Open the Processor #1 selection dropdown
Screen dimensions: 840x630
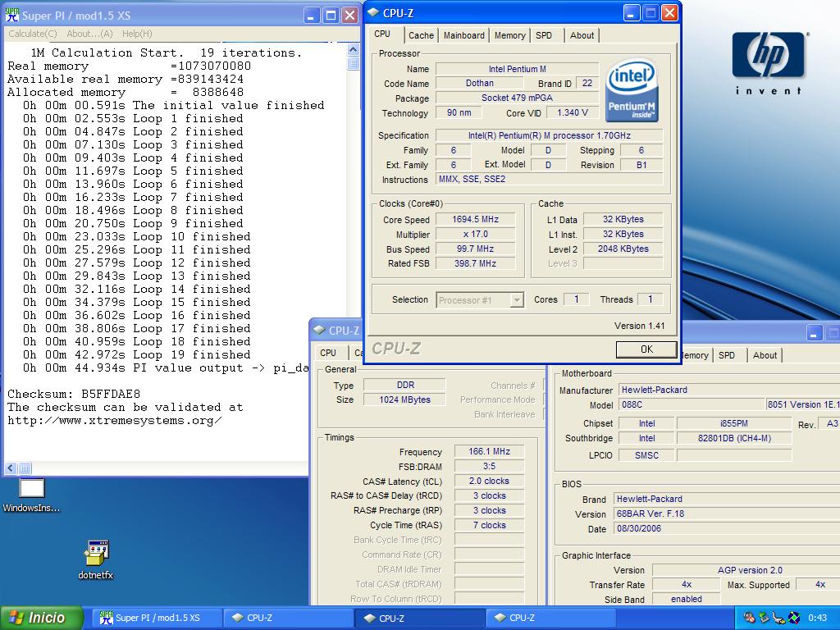point(479,300)
